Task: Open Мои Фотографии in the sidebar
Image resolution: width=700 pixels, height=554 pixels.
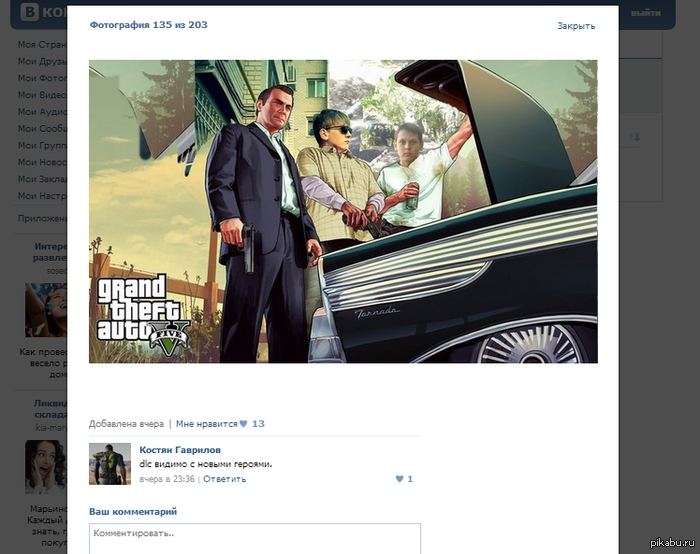Action: point(42,78)
